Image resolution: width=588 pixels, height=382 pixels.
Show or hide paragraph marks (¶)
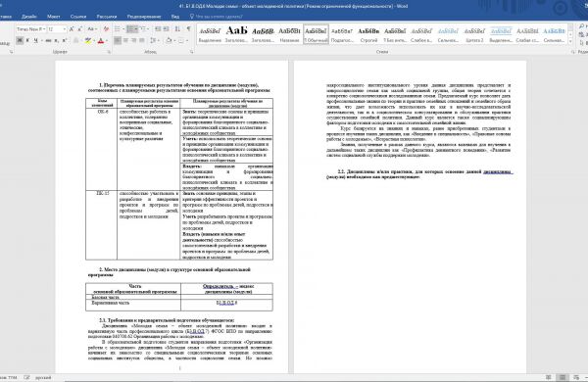point(188,29)
